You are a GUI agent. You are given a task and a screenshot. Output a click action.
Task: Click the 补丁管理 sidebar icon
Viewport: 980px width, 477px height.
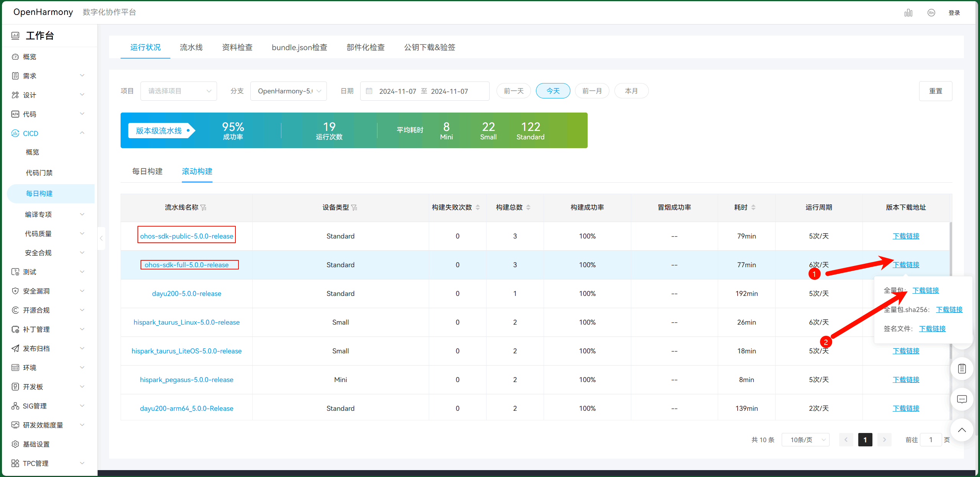coord(15,329)
